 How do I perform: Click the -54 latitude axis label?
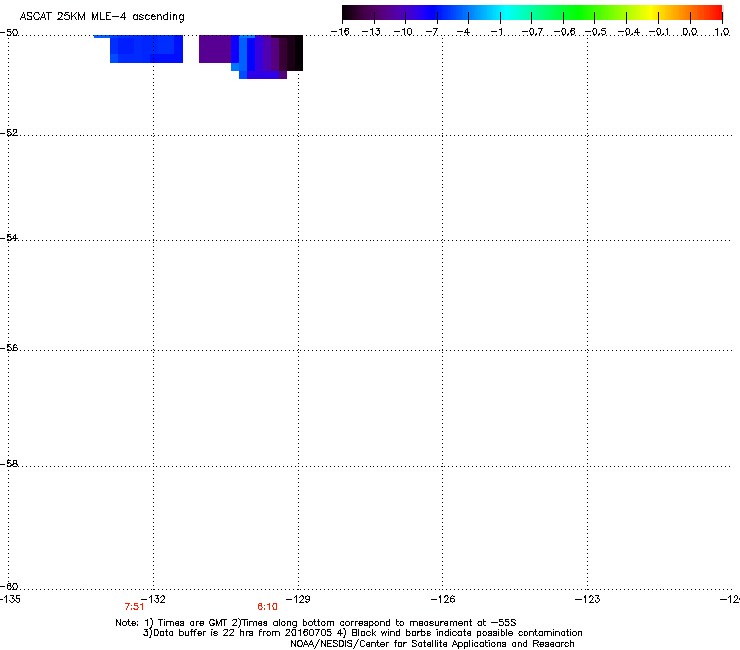click(9, 237)
